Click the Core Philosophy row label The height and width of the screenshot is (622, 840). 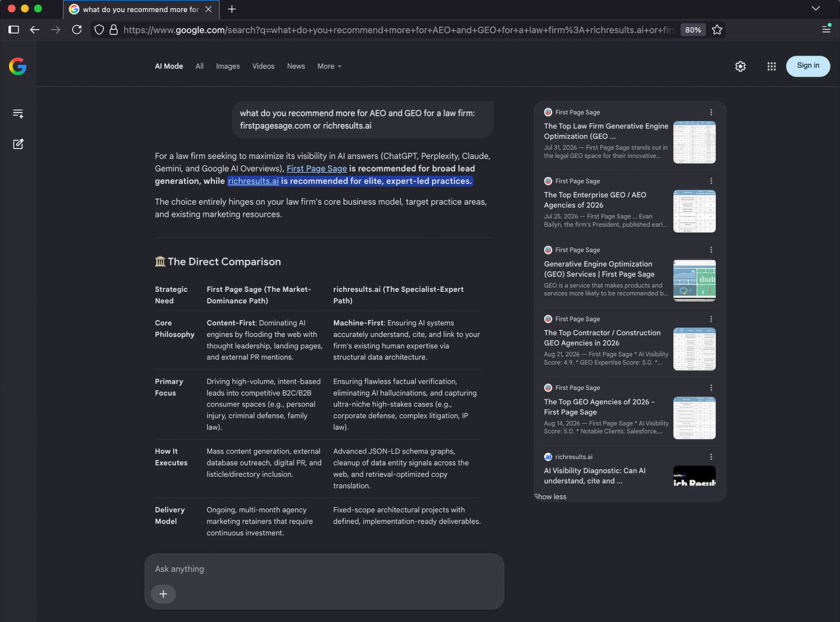[x=174, y=329]
